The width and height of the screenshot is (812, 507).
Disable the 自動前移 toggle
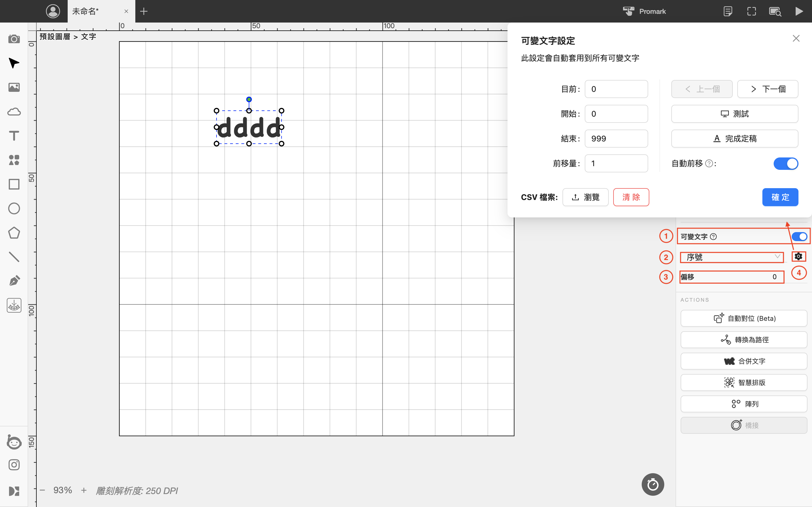[786, 164]
